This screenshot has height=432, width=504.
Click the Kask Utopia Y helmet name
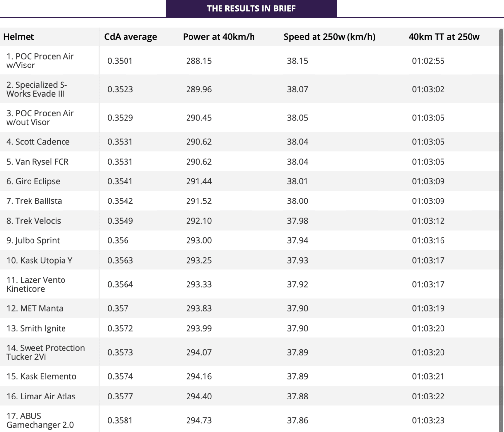click(39, 260)
